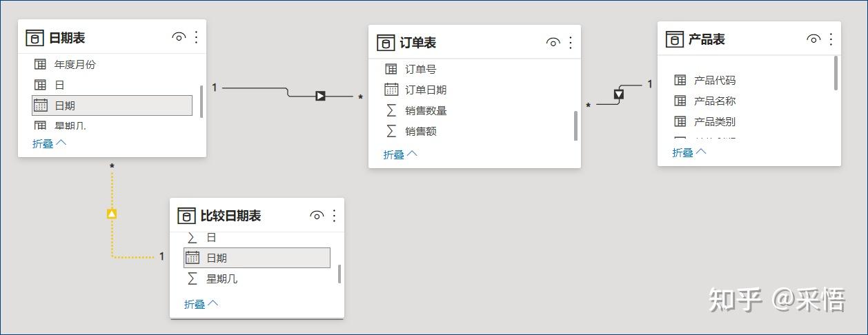Collapse 订单表 using 折叠 link
868x335 pixels.
click(400, 154)
